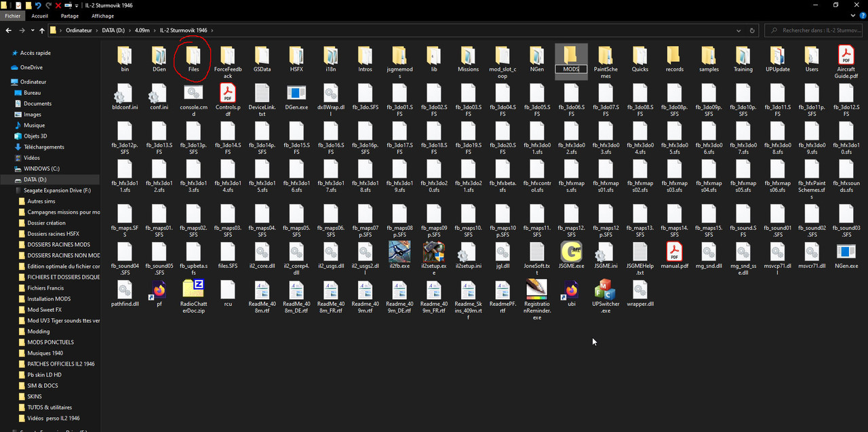868x432 pixels.
Task: Expand the ribbon with chevron
Action: [853, 16]
